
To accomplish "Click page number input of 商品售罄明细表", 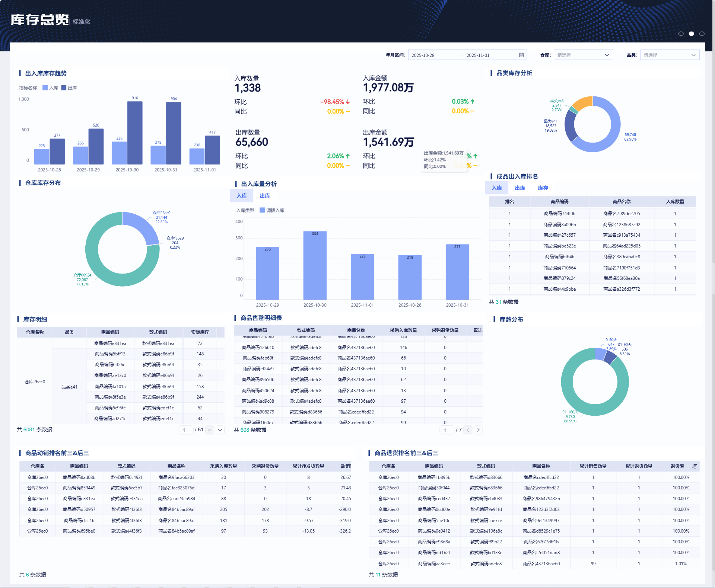I will coord(446,430).
